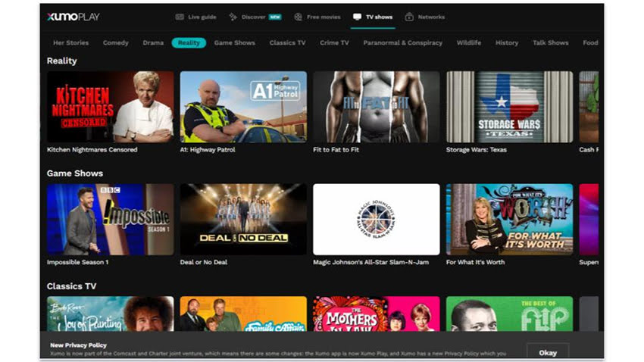
Task: Click the Impossible Season 1 title text
Action: point(77,262)
